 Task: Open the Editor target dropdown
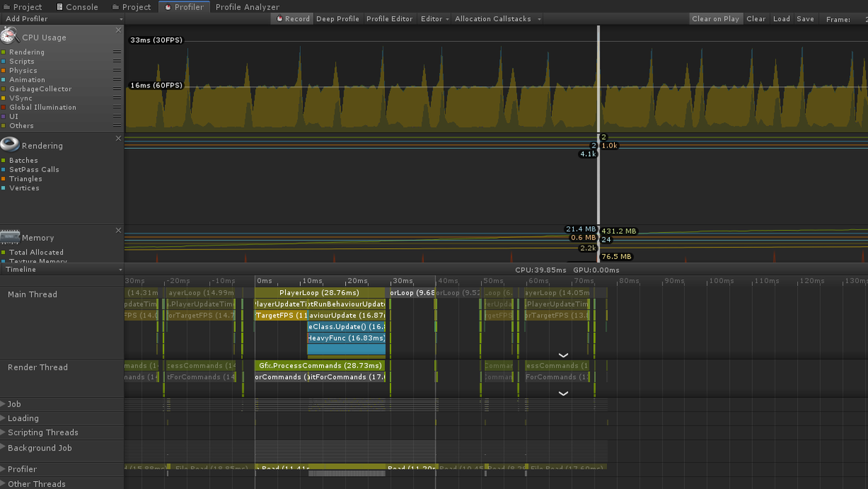pyautogui.click(x=435, y=19)
